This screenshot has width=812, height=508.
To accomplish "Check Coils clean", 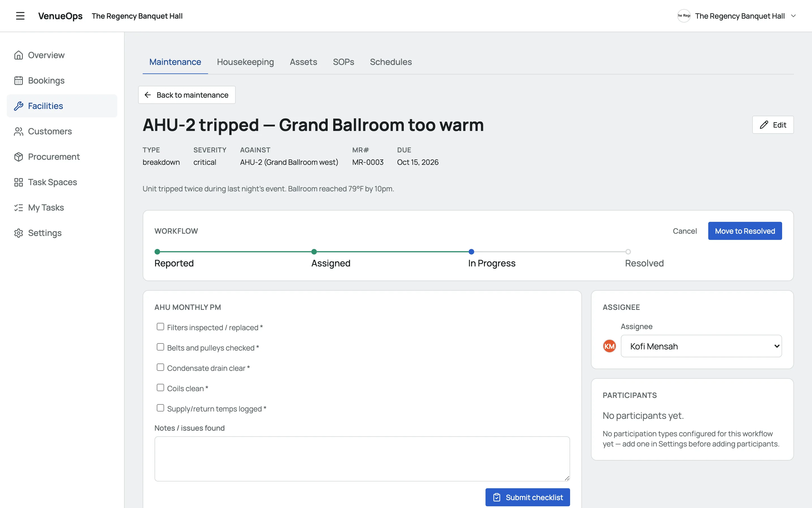I will point(160,388).
